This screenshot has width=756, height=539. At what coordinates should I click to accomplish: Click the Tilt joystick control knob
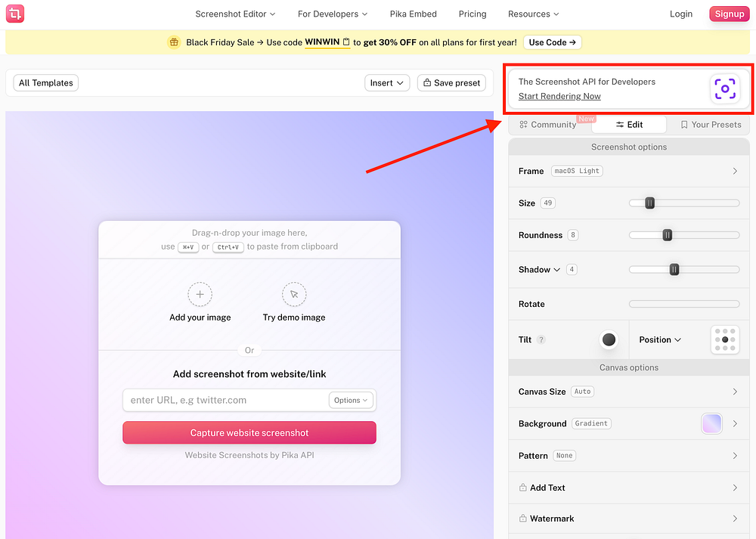point(609,339)
